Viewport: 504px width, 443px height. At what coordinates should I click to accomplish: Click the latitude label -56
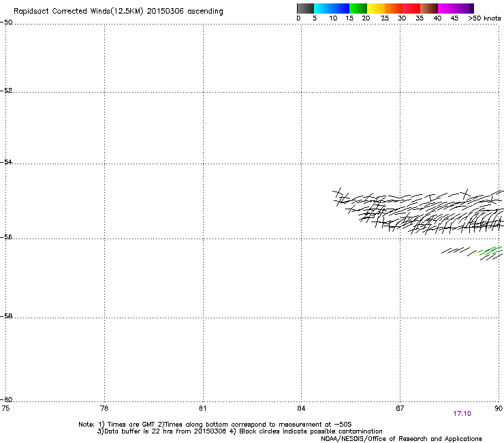6,236
